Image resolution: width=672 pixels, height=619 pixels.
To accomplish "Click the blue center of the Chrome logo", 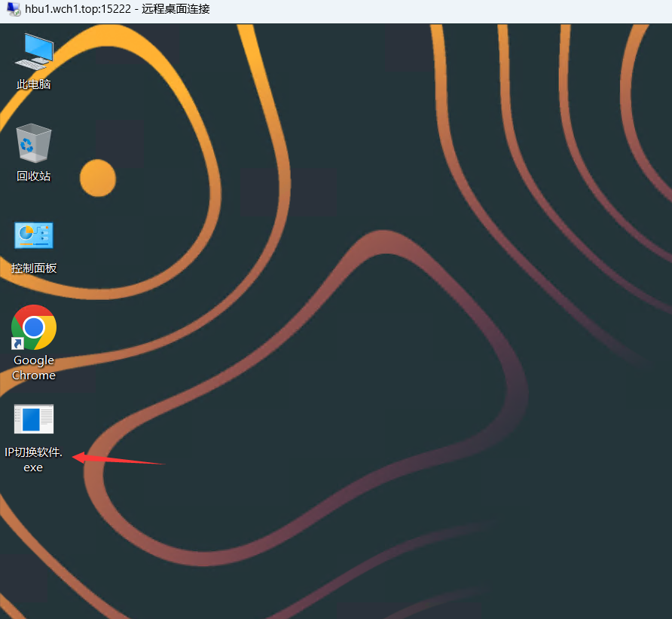I will coord(34,327).
